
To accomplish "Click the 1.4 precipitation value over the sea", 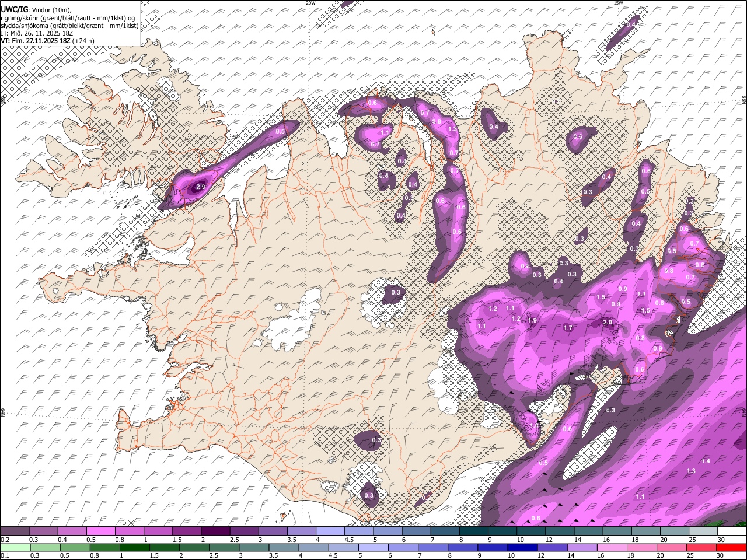I will 706,461.
